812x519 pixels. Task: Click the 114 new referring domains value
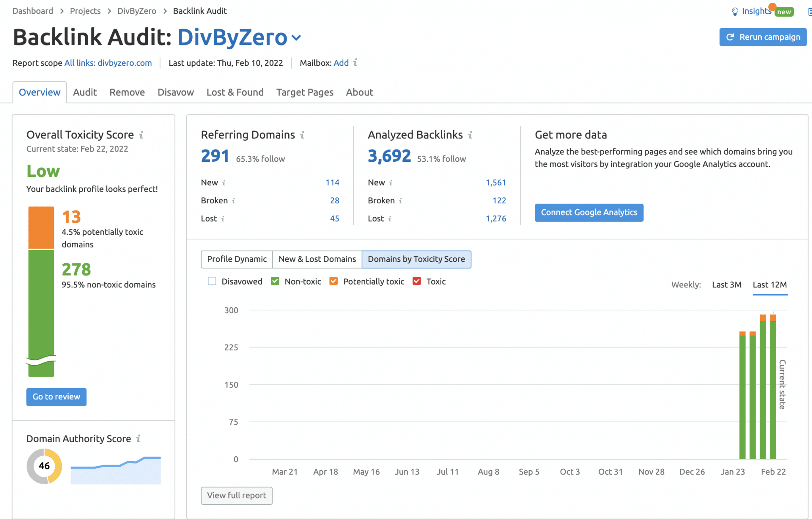point(332,182)
